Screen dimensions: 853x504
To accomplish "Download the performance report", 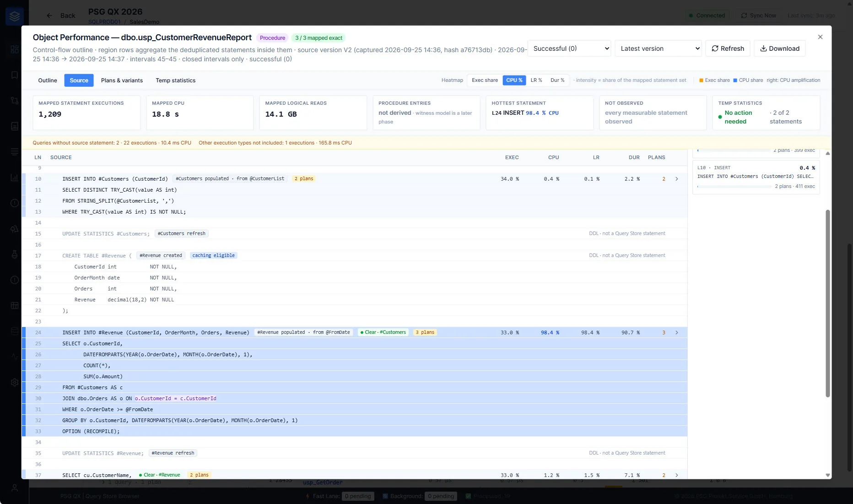I will click(780, 48).
